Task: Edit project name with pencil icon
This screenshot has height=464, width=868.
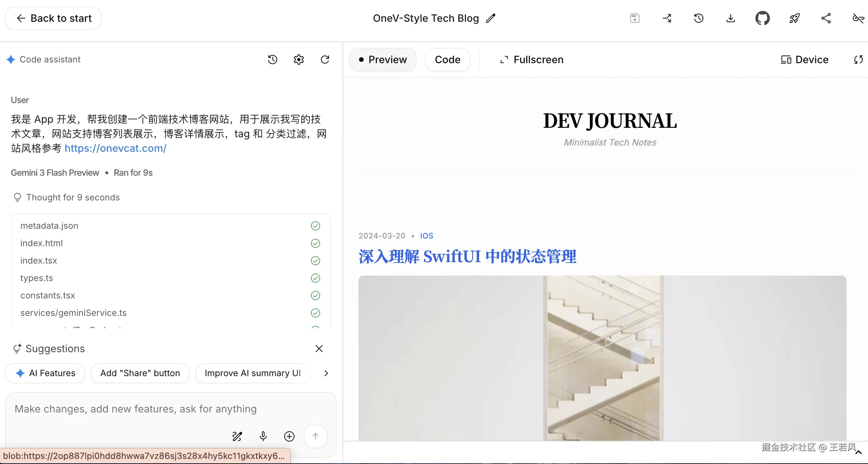Action: tap(491, 18)
